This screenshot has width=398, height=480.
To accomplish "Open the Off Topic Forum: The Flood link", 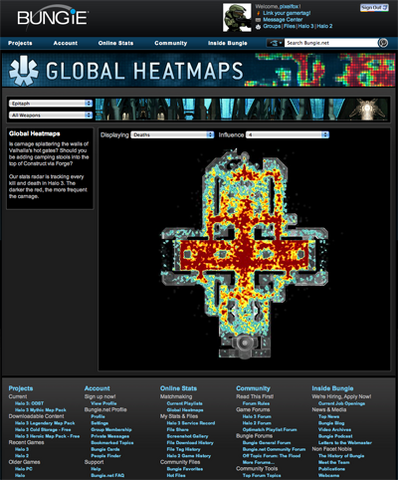I will tap(272, 456).
